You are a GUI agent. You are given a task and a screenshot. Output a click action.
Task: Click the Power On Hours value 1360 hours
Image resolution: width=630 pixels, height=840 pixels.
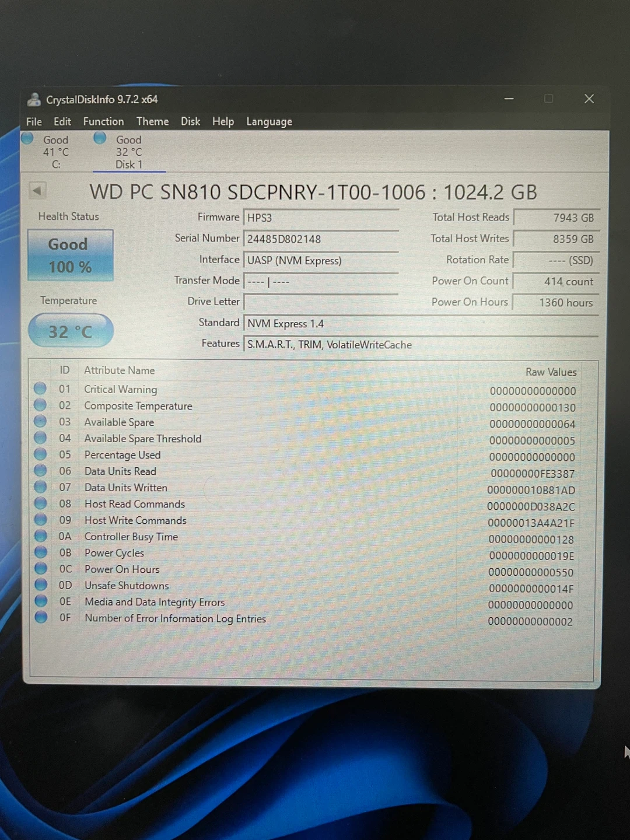point(556,302)
